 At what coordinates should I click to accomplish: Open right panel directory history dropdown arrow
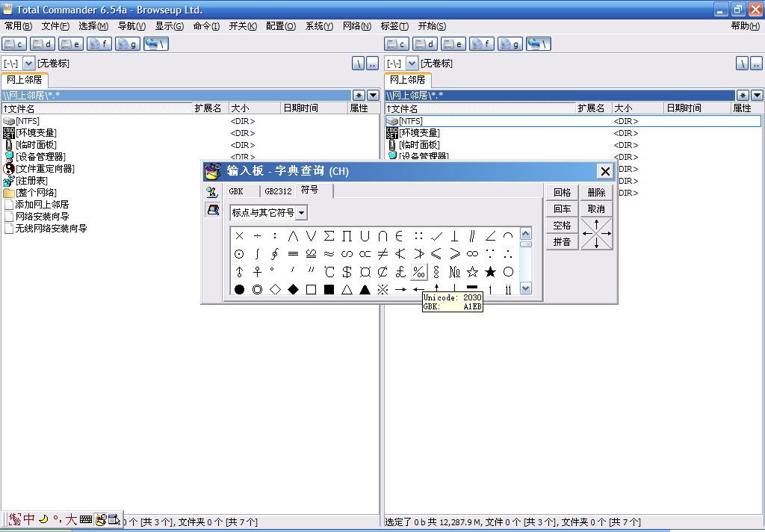(x=757, y=95)
